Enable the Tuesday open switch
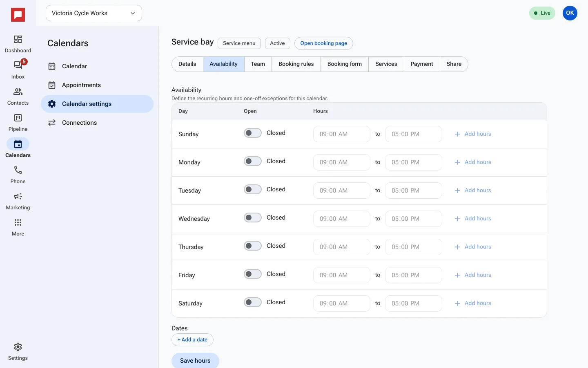588x368 pixels. pyautogui.click(x=253, y=189)
